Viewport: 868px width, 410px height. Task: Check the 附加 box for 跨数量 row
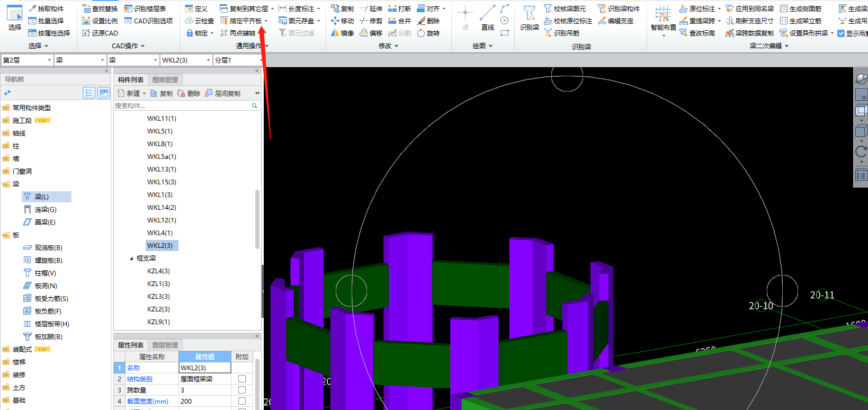coord(242,390)
